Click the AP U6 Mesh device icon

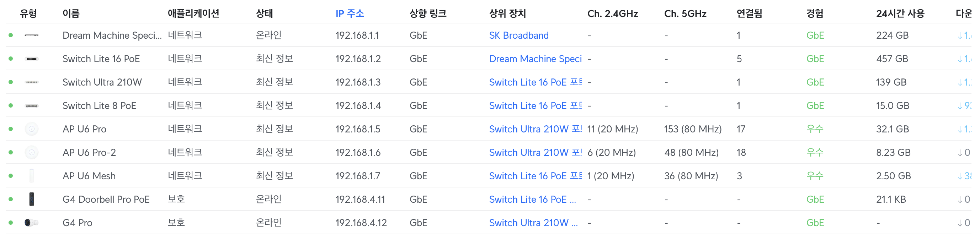point(32,176)
